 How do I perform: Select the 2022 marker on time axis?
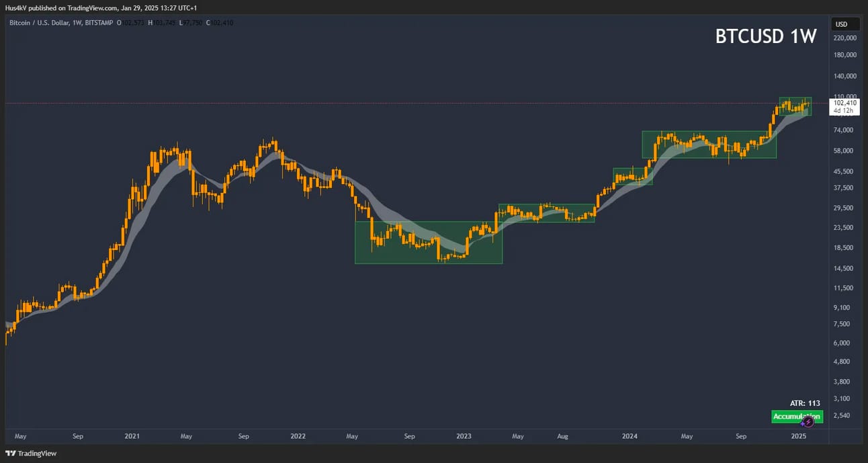point(298,436)
